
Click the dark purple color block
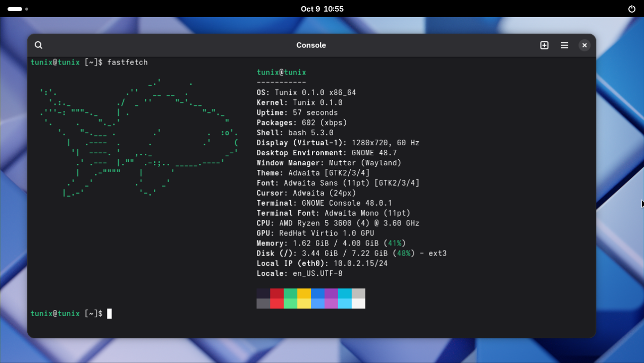332,293
